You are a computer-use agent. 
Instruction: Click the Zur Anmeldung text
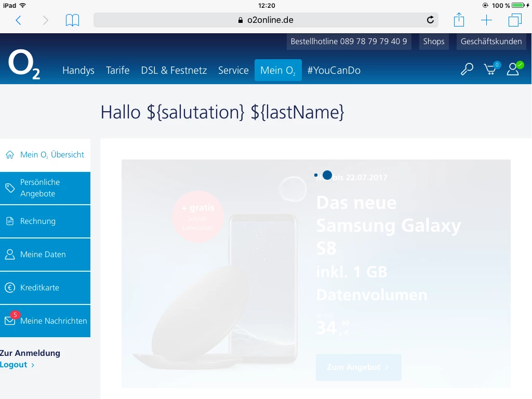click(x=30, y=353)
